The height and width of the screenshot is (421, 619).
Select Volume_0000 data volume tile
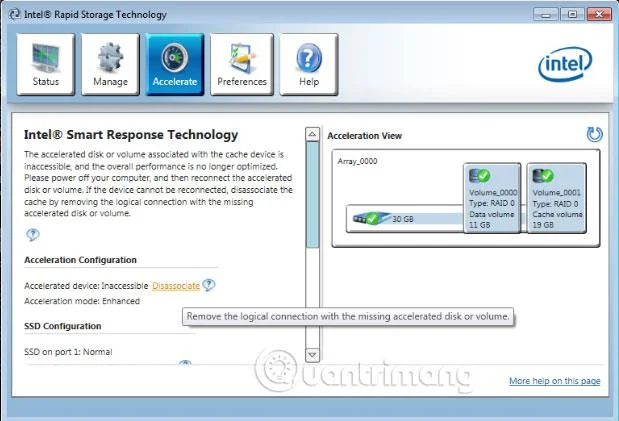pos(492,198)
